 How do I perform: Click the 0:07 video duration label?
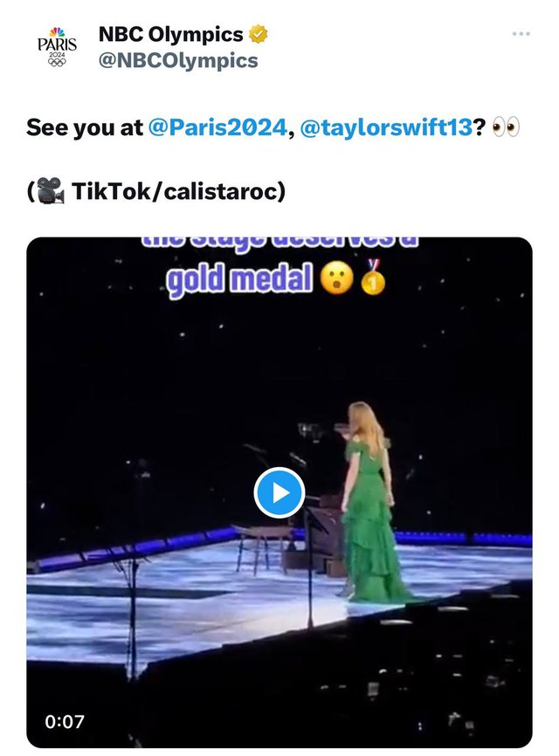pos(65,721)
